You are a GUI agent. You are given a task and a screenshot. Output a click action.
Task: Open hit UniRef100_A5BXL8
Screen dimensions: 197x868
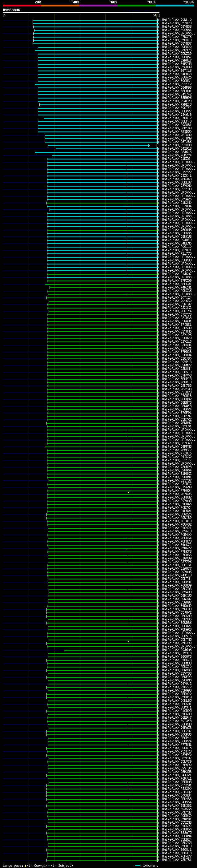[x=176, y=40]
